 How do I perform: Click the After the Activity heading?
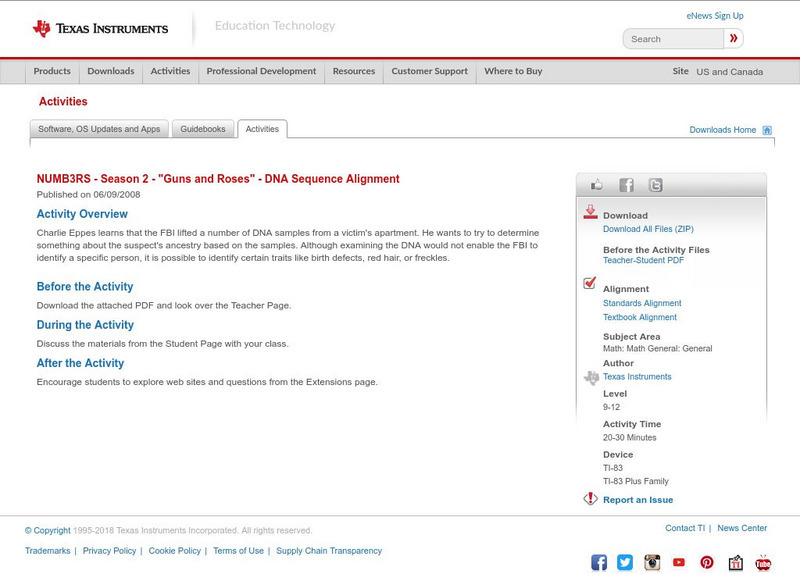[x=80, y=363]
